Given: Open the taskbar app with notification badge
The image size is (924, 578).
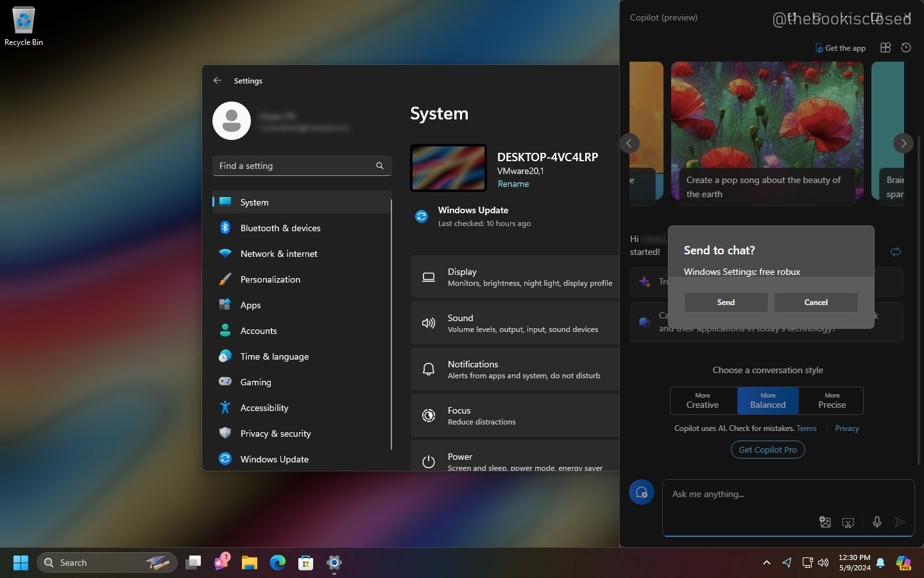Looking at the screenshot, I should 221,561.
